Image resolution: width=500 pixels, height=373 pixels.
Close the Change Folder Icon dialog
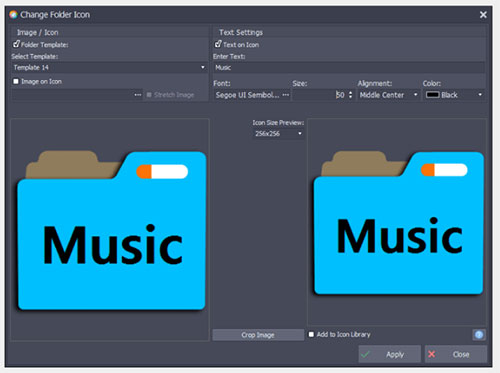point(483,15)
